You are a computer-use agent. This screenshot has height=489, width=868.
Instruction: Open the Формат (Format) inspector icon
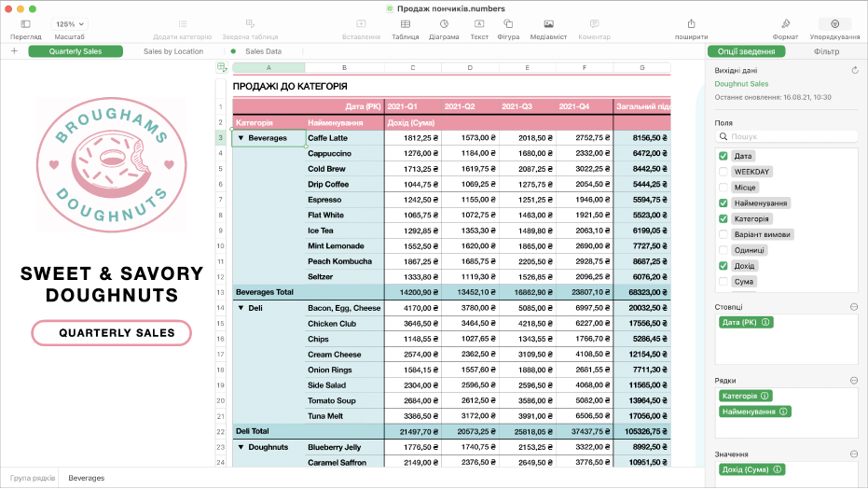[x=785, y=23]
